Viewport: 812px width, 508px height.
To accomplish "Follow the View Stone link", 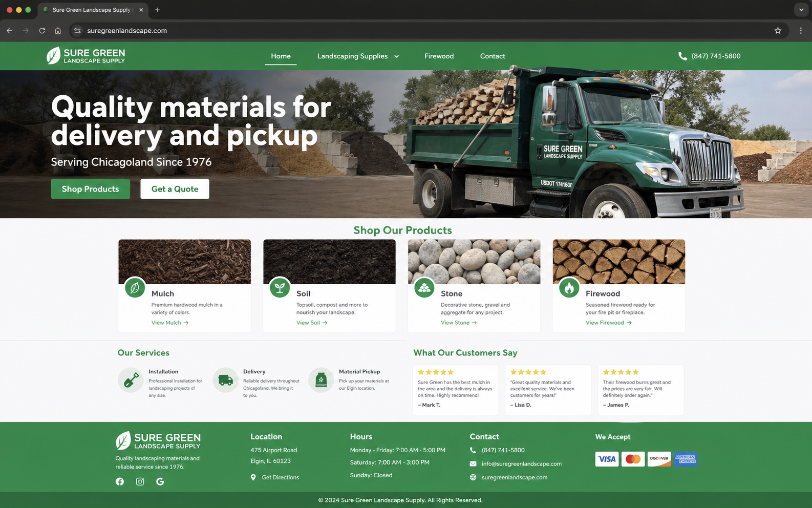I will (x=459, y=323).
